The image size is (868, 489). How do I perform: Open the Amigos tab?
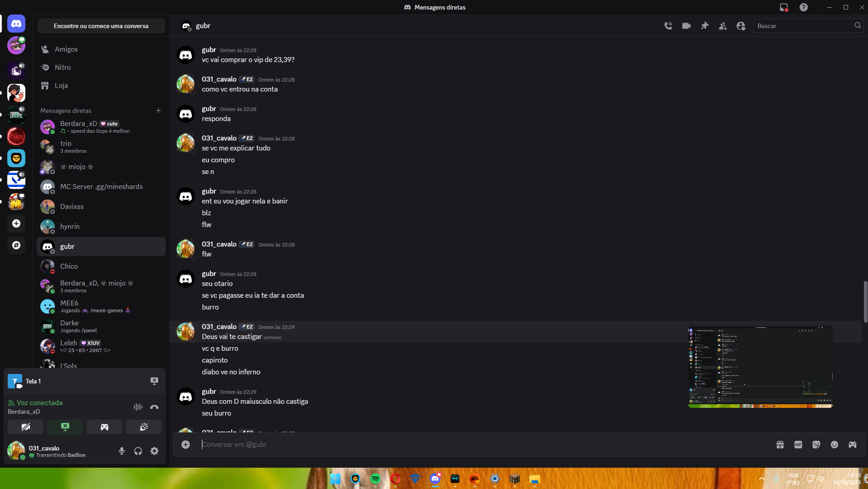pos(101,49)
